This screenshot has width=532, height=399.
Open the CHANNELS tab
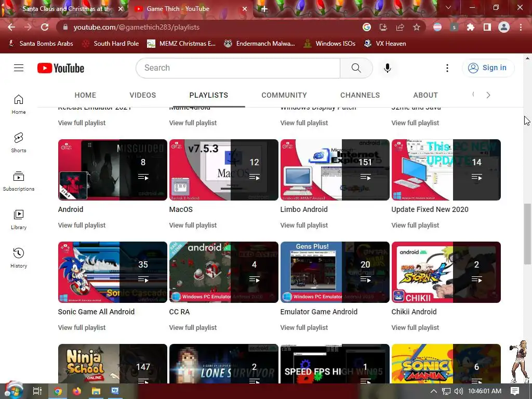pyautogui.click(x=360, y=96)
